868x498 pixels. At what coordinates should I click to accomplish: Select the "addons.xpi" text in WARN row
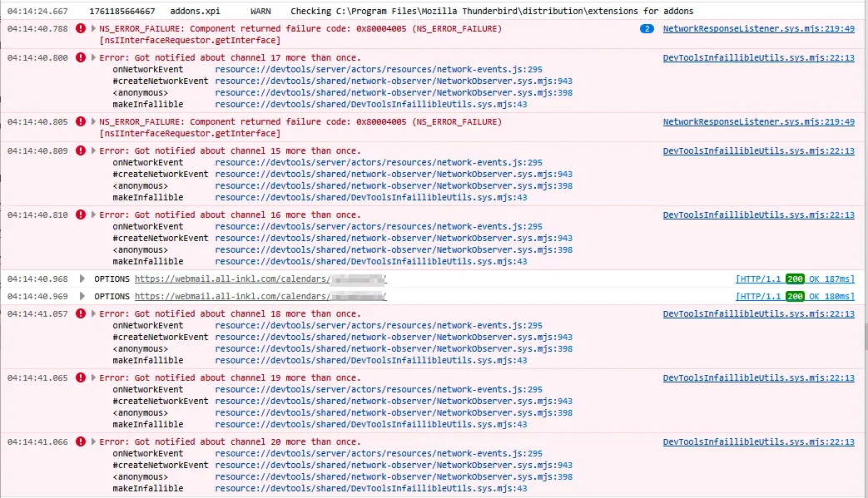tap(195, 11)
